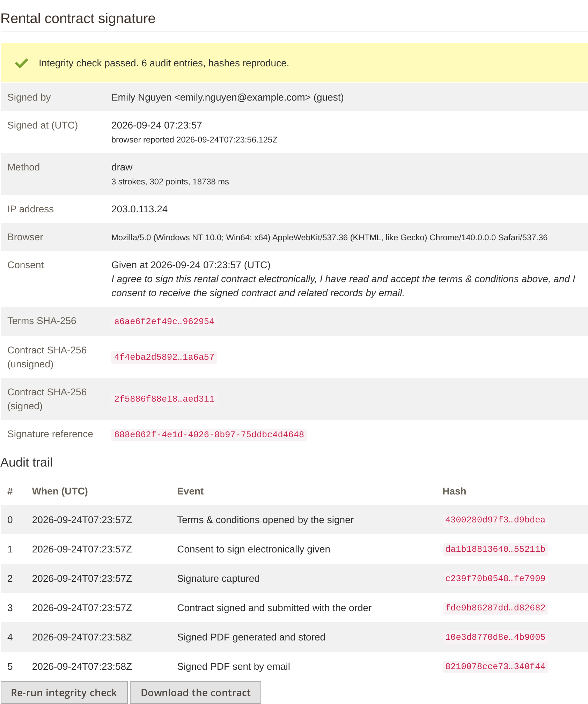Click audit hash 10e3d8770d8e…4b9005
The height and width of the screenshot is (704, 588).
(x=495, y=637)
